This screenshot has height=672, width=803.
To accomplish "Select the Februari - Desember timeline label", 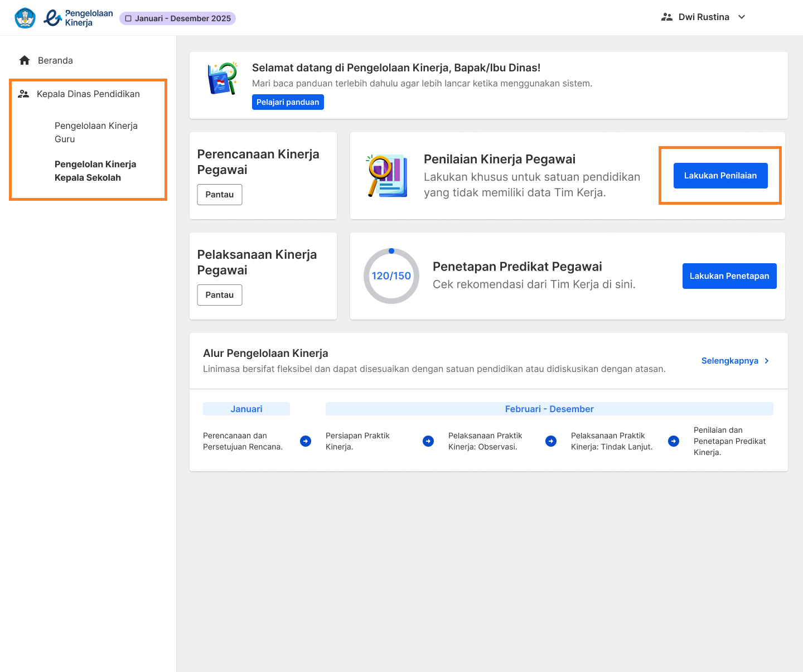I will (549, 409).
